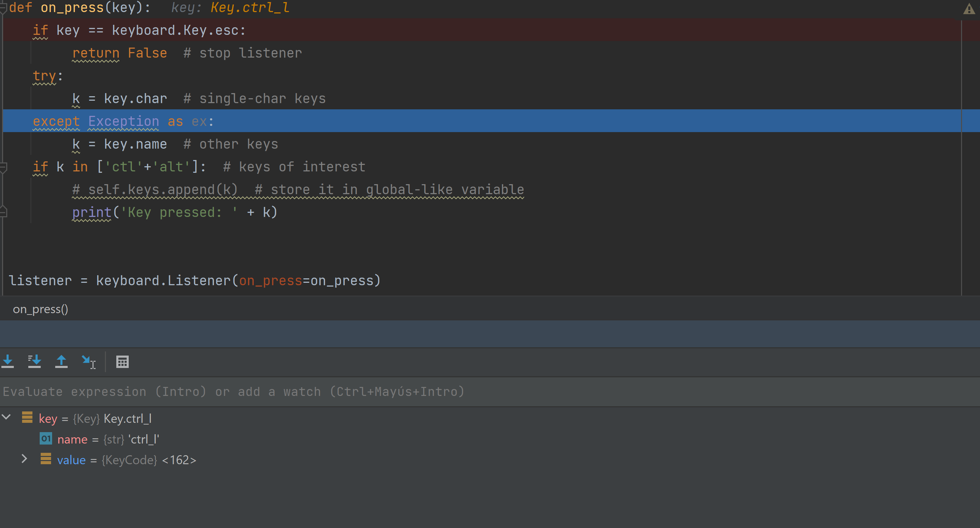Click the inline hint 'key: Key.ctrl_l'
The height and width of the screenshot is (528, 980).
[x=230, y=8]
